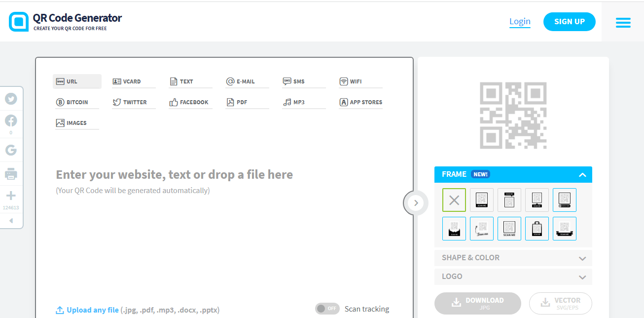
Task: Click the "generated automatically" hint text
Action: coord(133,191)
